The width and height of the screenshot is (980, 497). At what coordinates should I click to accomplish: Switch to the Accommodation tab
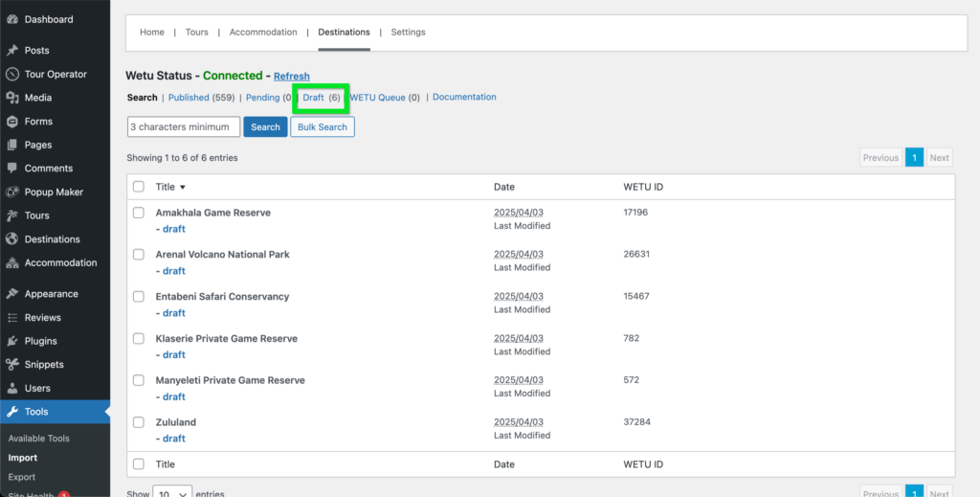[263, 32]
